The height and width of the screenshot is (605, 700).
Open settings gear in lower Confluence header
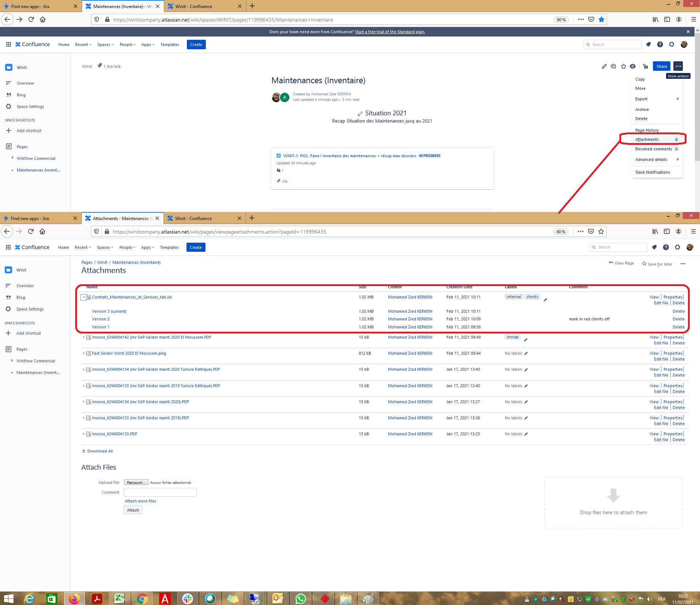click(677, 247)
